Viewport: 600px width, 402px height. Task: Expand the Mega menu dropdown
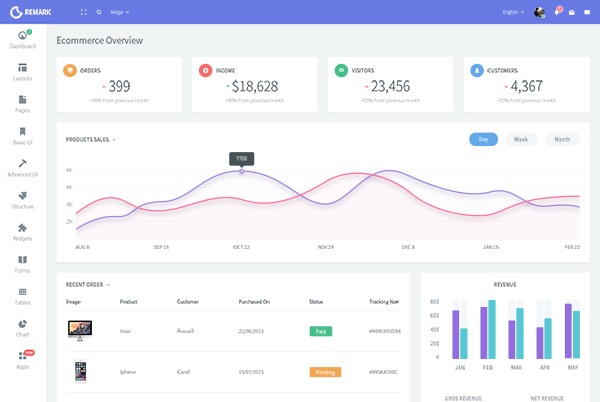click(119, 12)
